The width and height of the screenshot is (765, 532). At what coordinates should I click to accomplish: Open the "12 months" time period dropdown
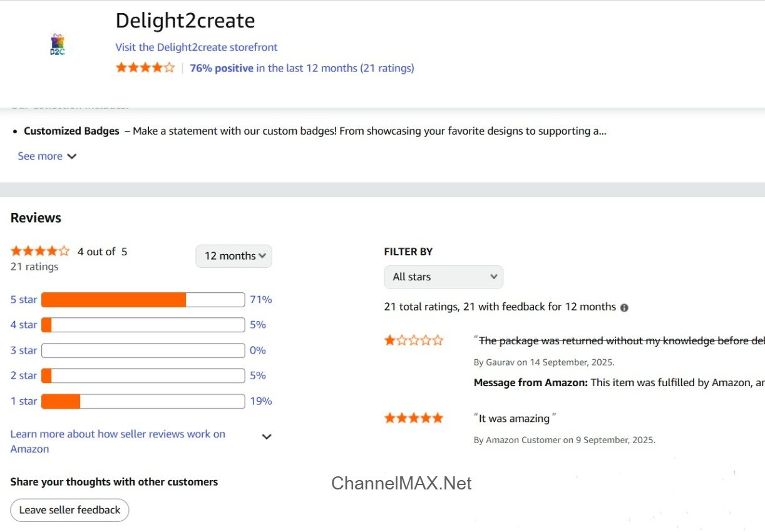tap(234, 256)
